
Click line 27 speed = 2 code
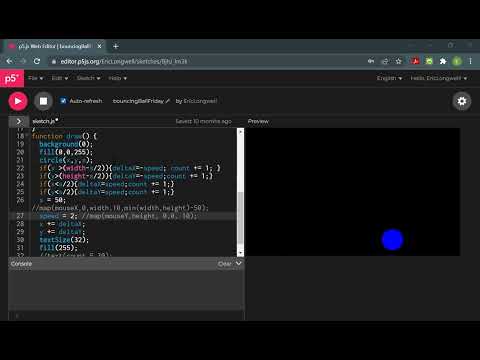118,216
